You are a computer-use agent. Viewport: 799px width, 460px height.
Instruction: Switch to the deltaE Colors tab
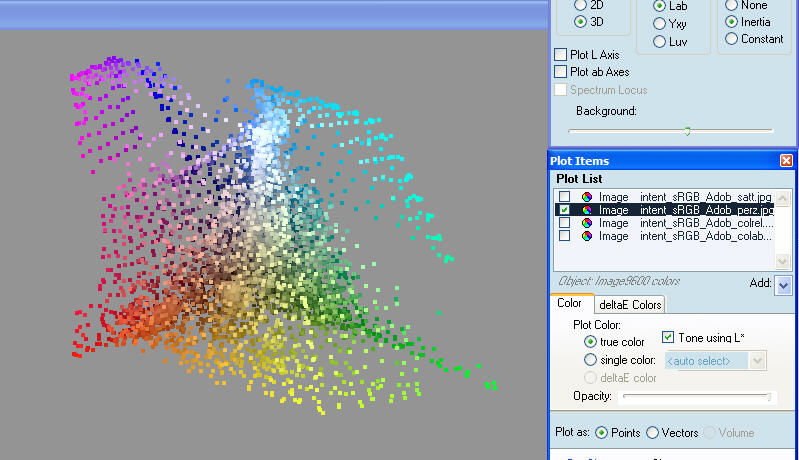(x=631, y=305)
